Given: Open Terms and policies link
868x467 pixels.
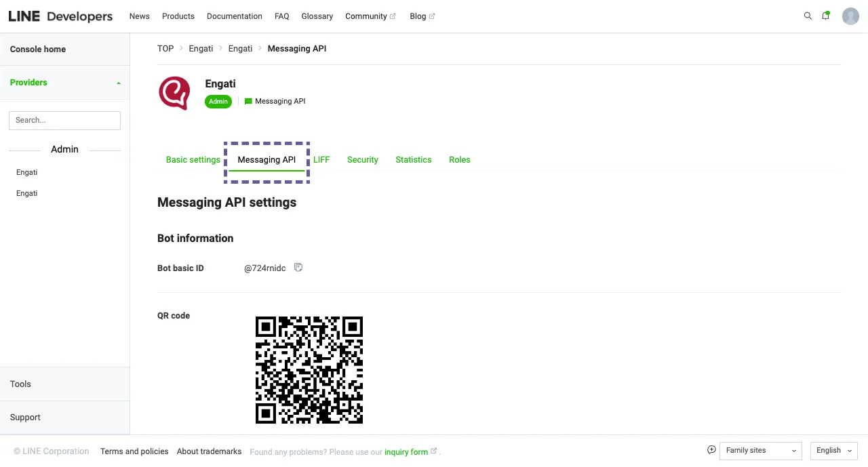Looking at the screenshot, I should pyautogui.click(x=134, y=451).
